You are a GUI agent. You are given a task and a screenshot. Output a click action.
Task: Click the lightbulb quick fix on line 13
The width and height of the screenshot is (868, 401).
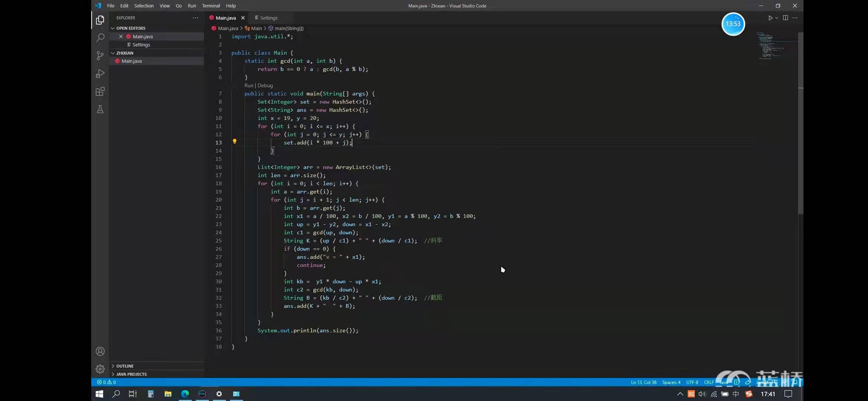(234, 141)
